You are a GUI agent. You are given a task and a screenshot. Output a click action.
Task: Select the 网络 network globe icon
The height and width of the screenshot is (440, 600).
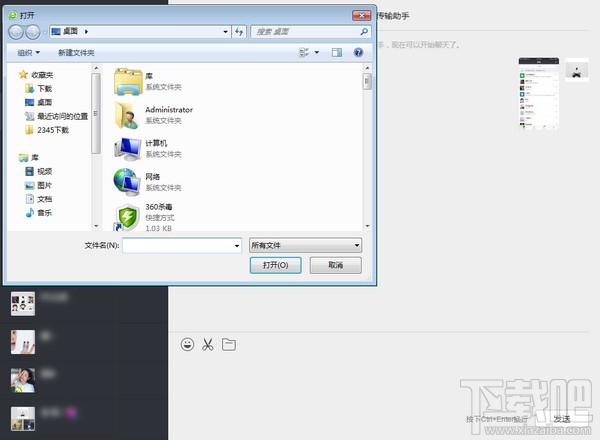(x=127, y=182)
